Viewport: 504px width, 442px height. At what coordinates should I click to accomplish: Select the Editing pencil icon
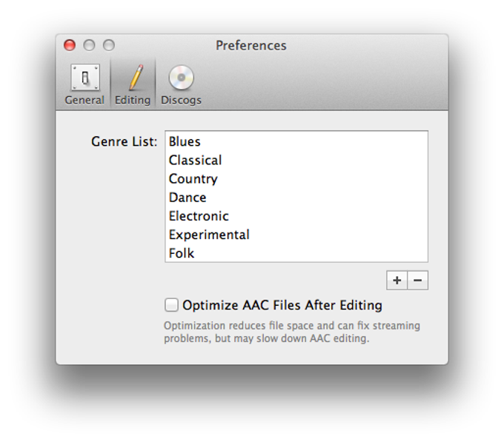pos(136,77)
